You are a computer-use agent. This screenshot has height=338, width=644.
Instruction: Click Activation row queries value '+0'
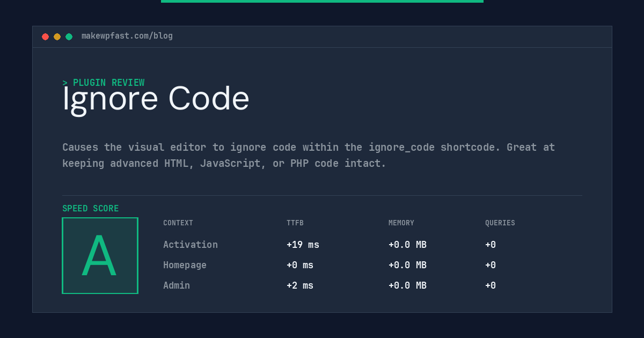pos(491,245)
